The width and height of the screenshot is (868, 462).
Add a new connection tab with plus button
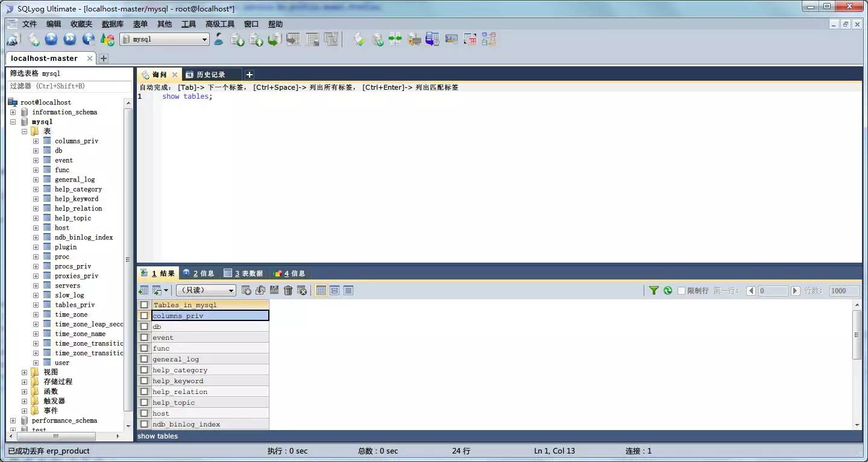104,58
